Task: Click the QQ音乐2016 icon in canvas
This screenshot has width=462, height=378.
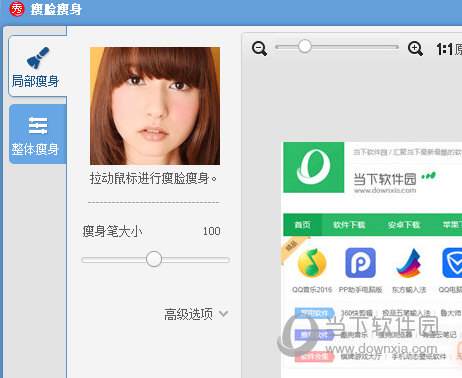Action: point(312,263)
